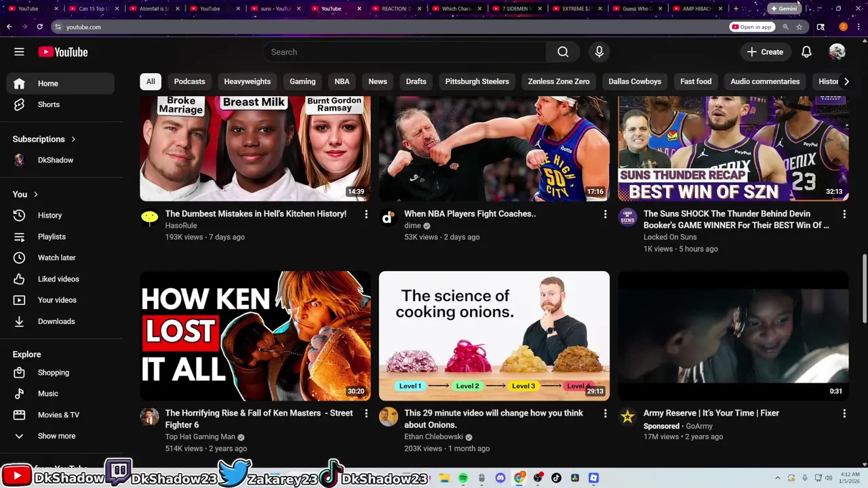
Task: Play the science of cooking onions thumbnail
Action: tap(494, 336)
